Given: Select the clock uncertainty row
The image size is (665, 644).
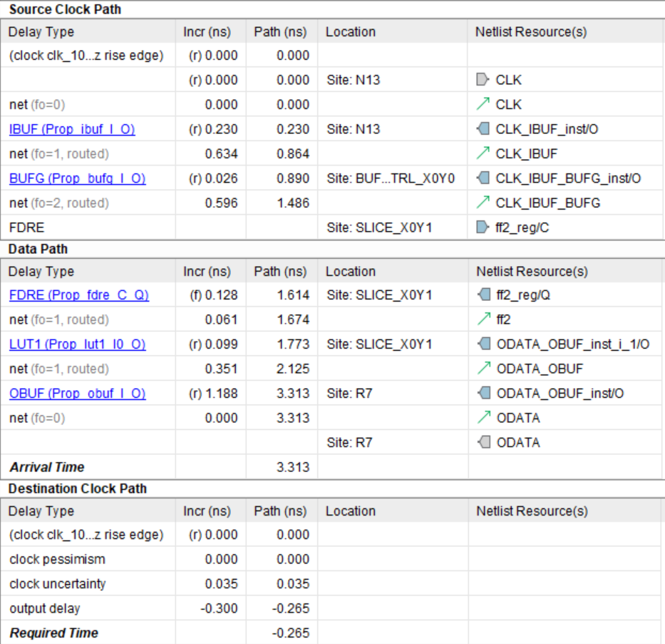Looking at the screenshot, I should click(x=57, y=583).
